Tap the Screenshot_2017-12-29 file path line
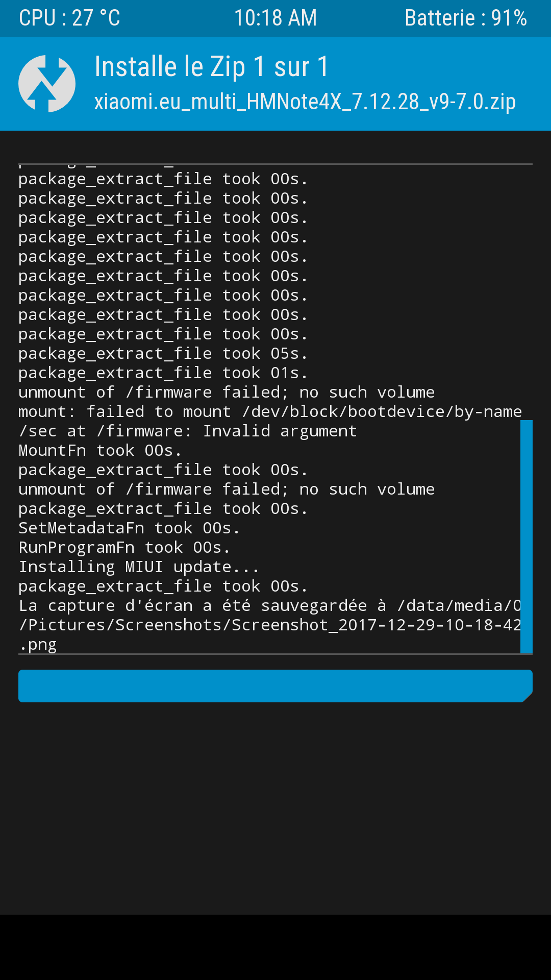The height and width of the screenshot is (980, 551). click(270, 625)
